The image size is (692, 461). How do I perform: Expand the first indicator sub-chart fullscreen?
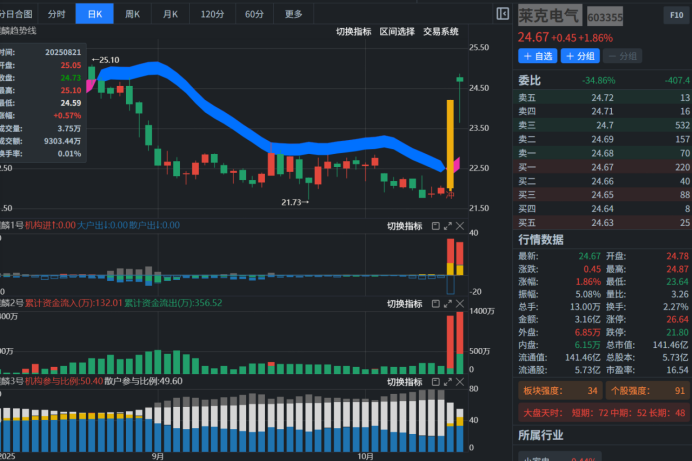coord(448,226)
